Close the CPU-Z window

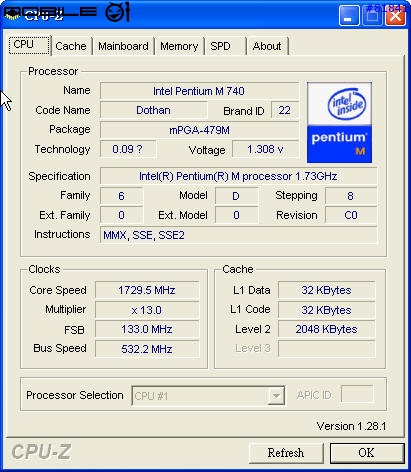[395, 16]
